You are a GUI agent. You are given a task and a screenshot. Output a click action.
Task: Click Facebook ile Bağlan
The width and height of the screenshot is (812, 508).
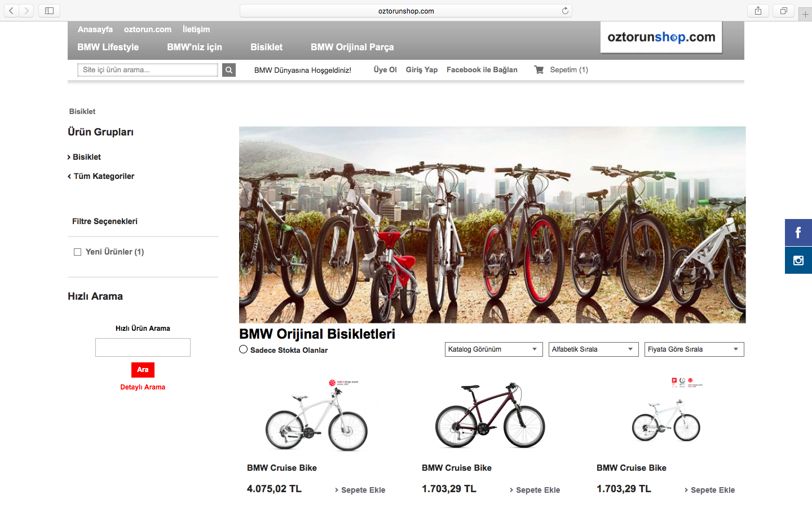(x=482, y=70)
